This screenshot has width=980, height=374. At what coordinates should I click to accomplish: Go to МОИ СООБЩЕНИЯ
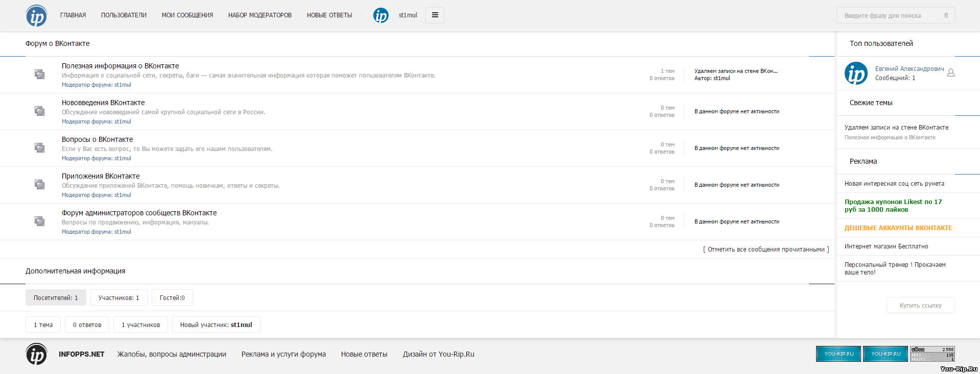pyautogui.click(x=187, y=15)
